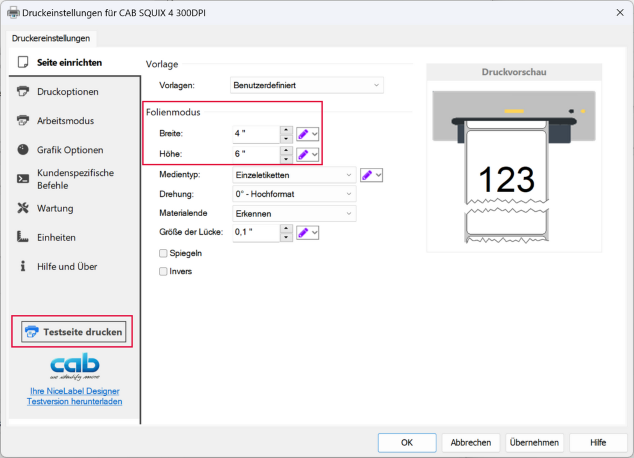Close the Druckeinstellungen dialog
The width and height of the screenshot is (634, 458).
[x=620, y=13]
